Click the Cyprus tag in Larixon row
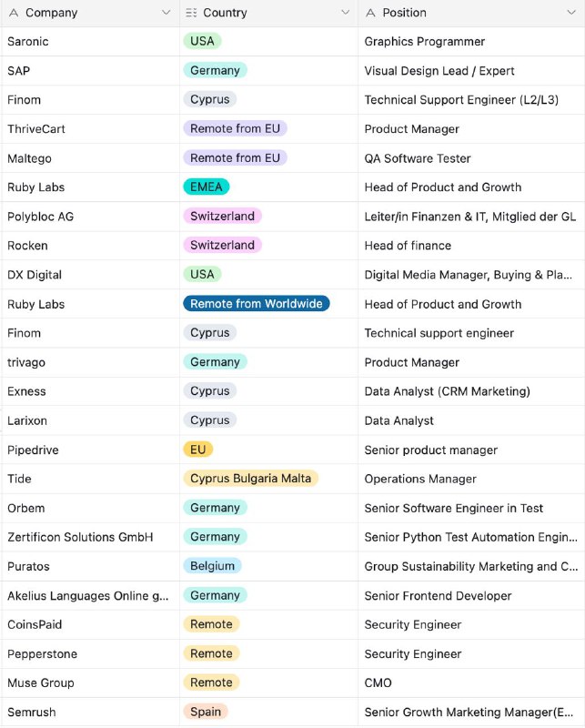This screenshot has width=585, height=728. click(210, 420)
